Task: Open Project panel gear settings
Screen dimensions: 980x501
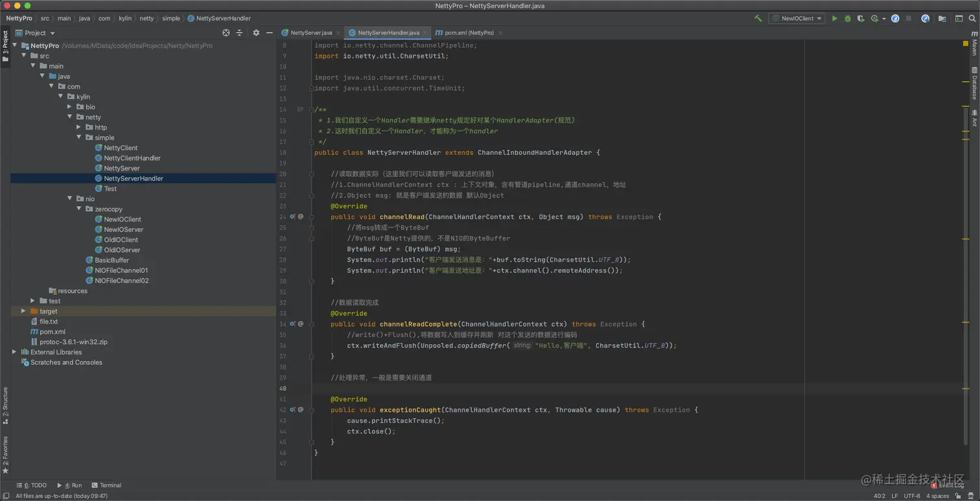Action: tap(256, 32)
